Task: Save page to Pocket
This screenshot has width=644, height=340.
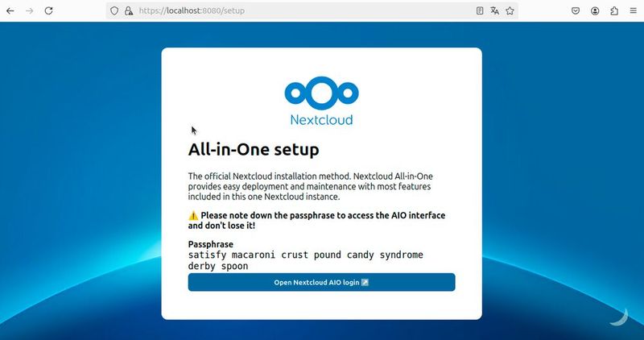Action: coord(576,10)
